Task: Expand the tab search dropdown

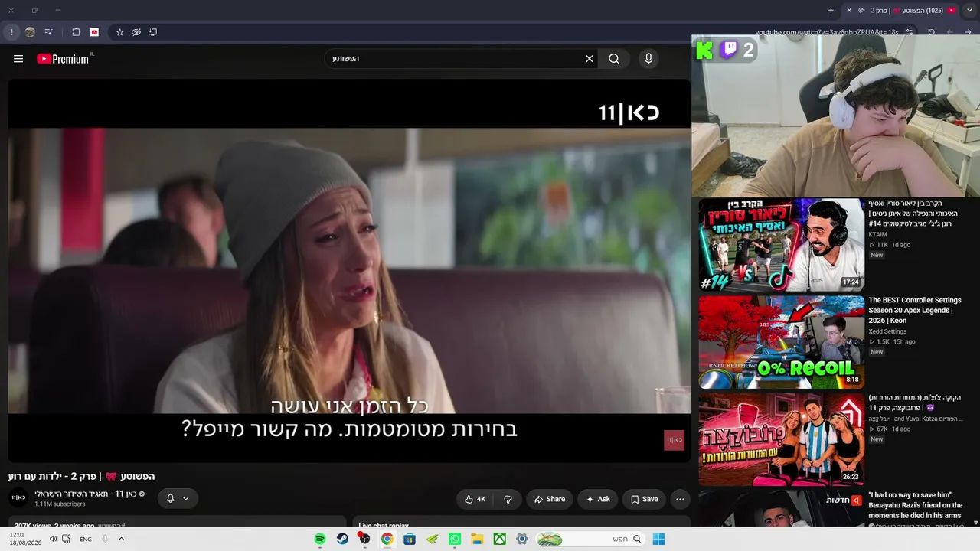Action: (x=969, y=11)
